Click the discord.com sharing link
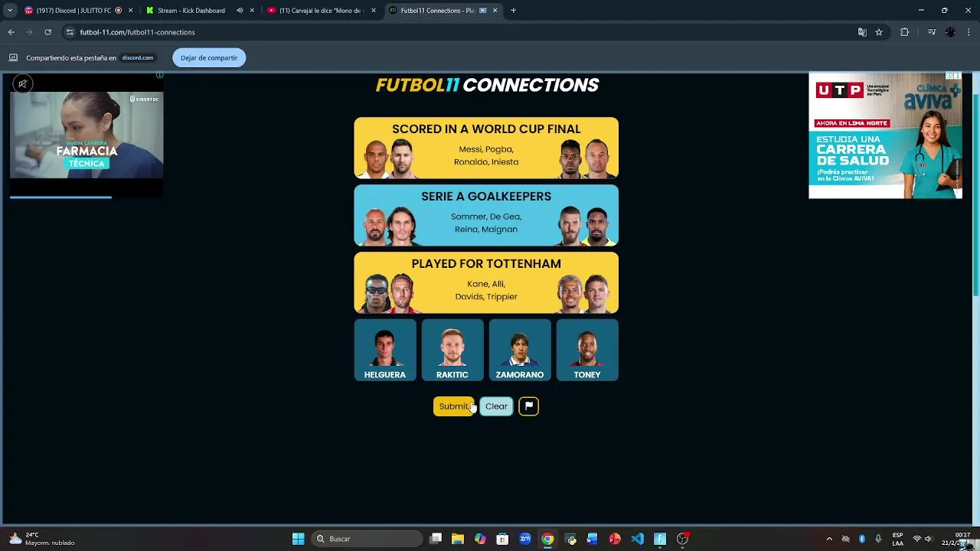 (138, 57)
